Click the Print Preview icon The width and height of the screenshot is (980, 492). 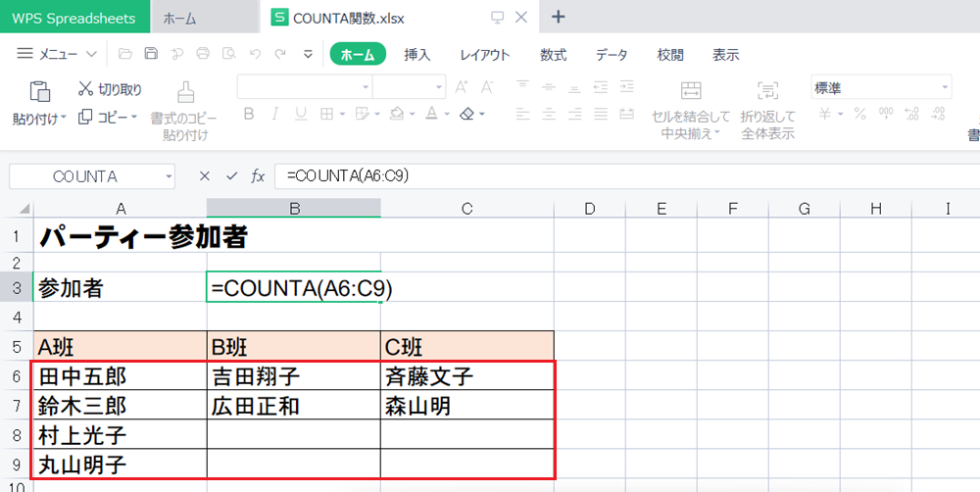point(229,54)
